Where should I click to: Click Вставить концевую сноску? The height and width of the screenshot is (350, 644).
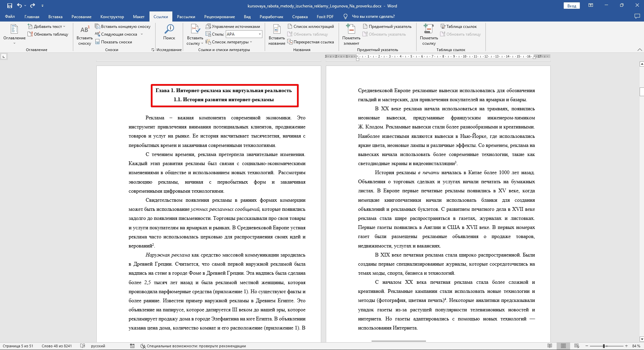tap(123, 26)
